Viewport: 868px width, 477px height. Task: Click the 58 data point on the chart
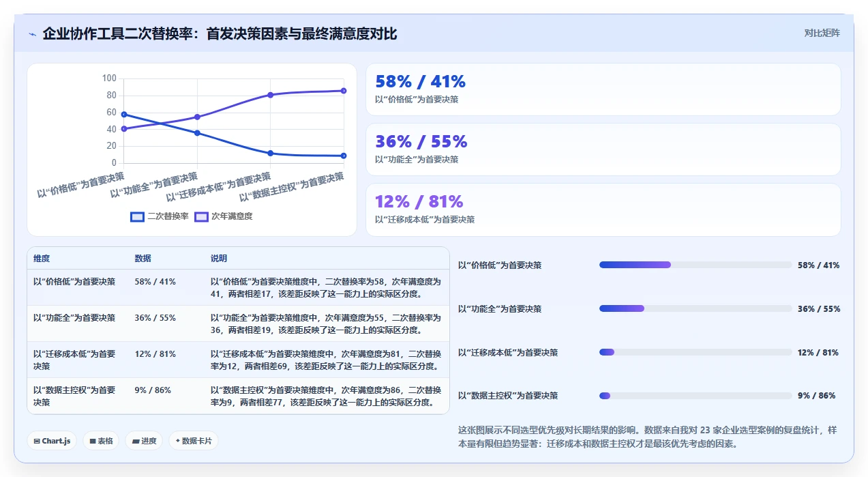tap(123, 115)
